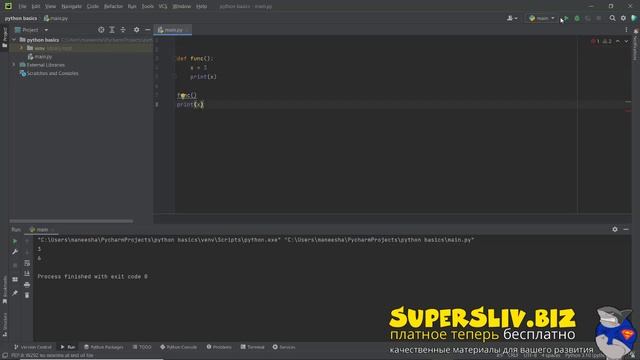The image size is (640, 360).
Task: Expand External Libraries node
Action: tap(14, 65)
